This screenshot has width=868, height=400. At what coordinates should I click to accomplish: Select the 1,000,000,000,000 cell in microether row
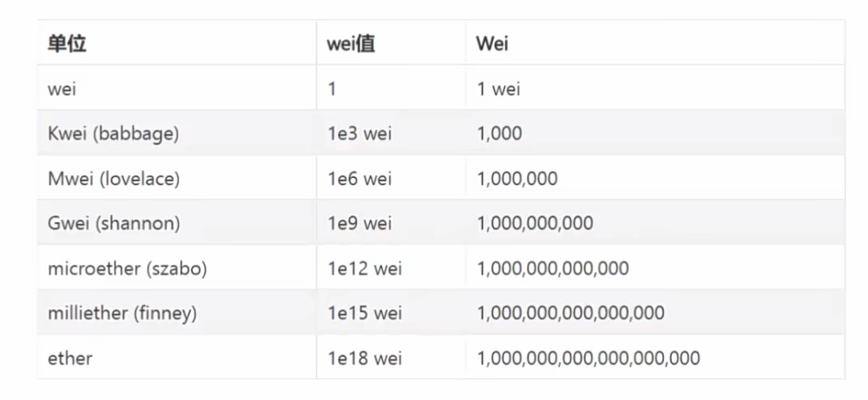coord(553,268)
